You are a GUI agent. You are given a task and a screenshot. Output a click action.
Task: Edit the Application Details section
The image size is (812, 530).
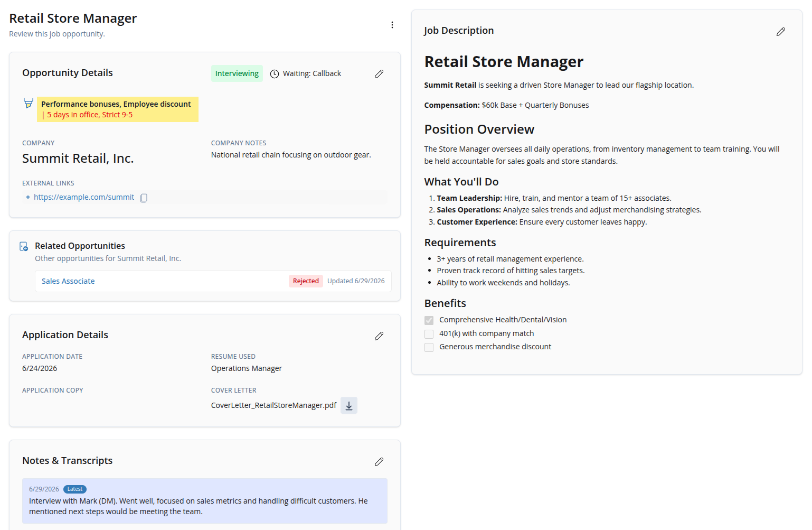point(379,336)
